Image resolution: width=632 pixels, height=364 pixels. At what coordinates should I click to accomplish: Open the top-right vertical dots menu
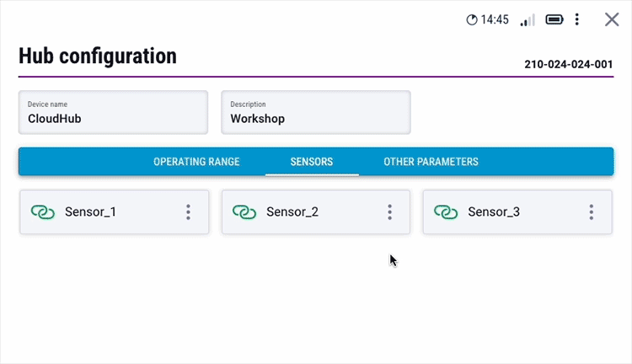tap(577, 19)
